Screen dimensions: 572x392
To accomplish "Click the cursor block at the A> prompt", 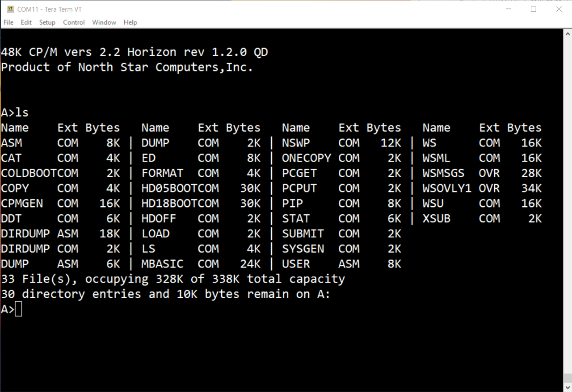I will (x=18, y=309).
